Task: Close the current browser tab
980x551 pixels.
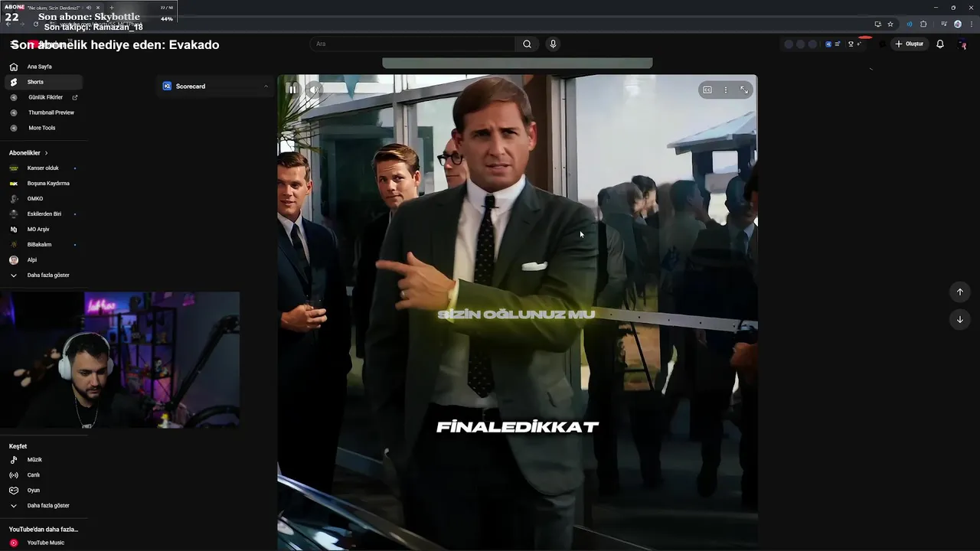Action: [x=98, y=8]
